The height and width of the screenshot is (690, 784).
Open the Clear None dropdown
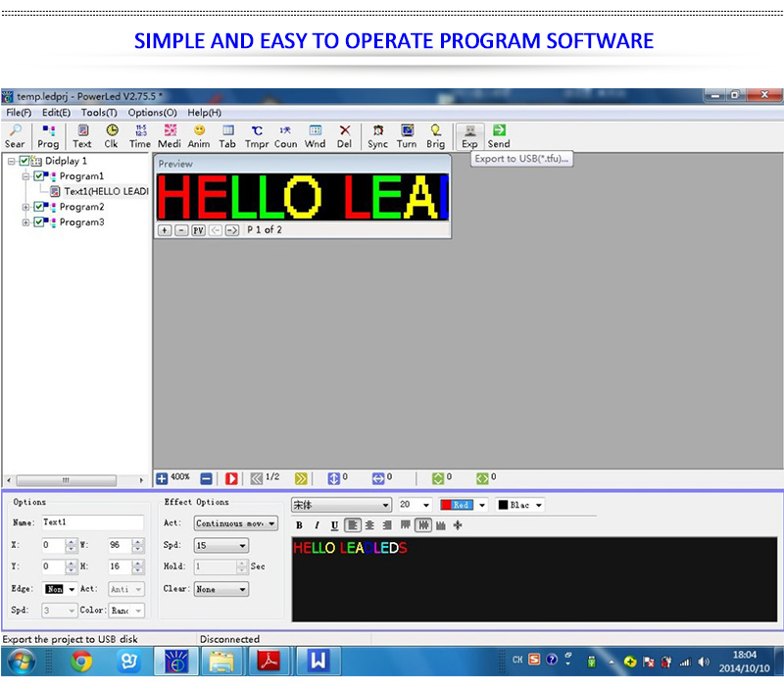[x=242, y=589]
